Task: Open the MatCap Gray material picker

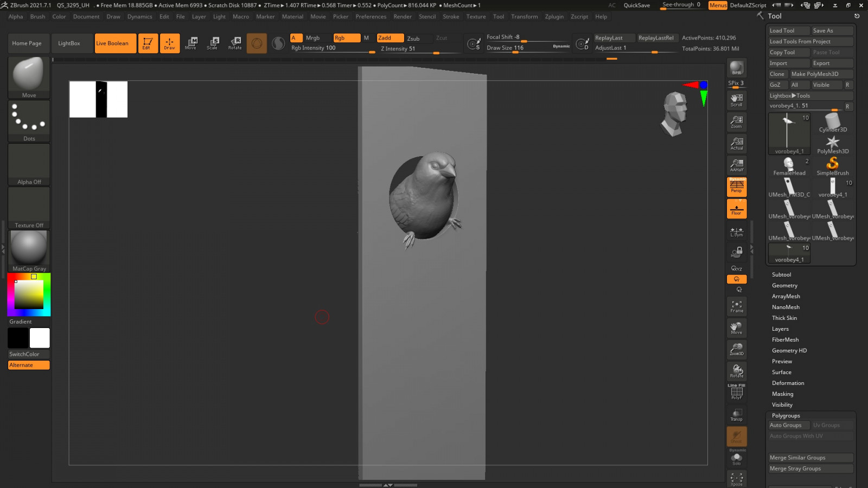Action: [x=29, y=251]
